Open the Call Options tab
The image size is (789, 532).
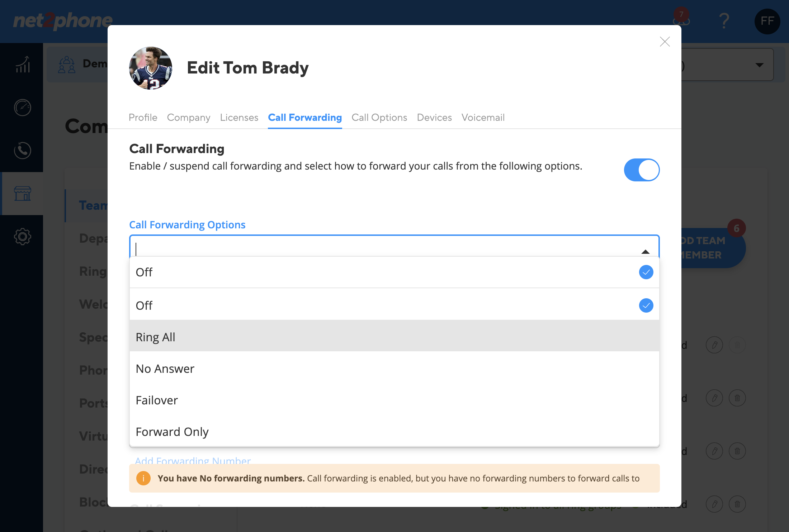(379, 118)
